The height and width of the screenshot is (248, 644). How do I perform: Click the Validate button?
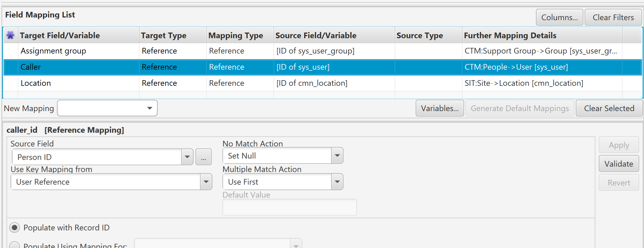[x=619, y=164]
